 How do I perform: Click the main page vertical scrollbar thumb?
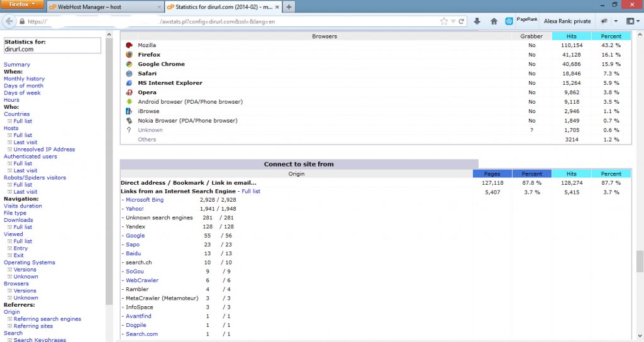pos(640,261)
